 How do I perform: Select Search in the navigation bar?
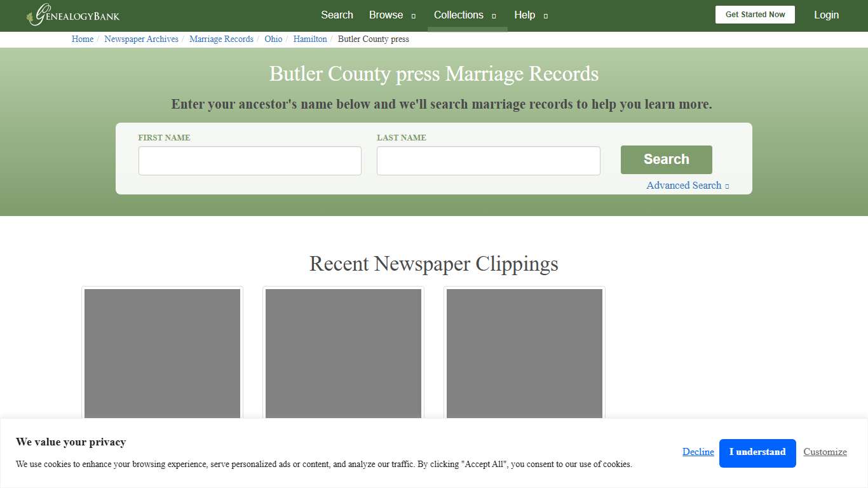(337, 15)
